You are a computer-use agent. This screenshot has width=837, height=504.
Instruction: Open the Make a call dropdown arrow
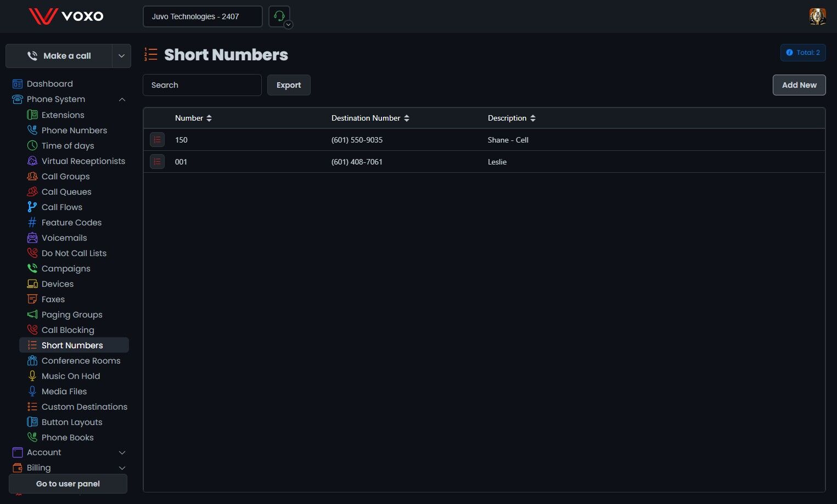click(x=121, y=56)
